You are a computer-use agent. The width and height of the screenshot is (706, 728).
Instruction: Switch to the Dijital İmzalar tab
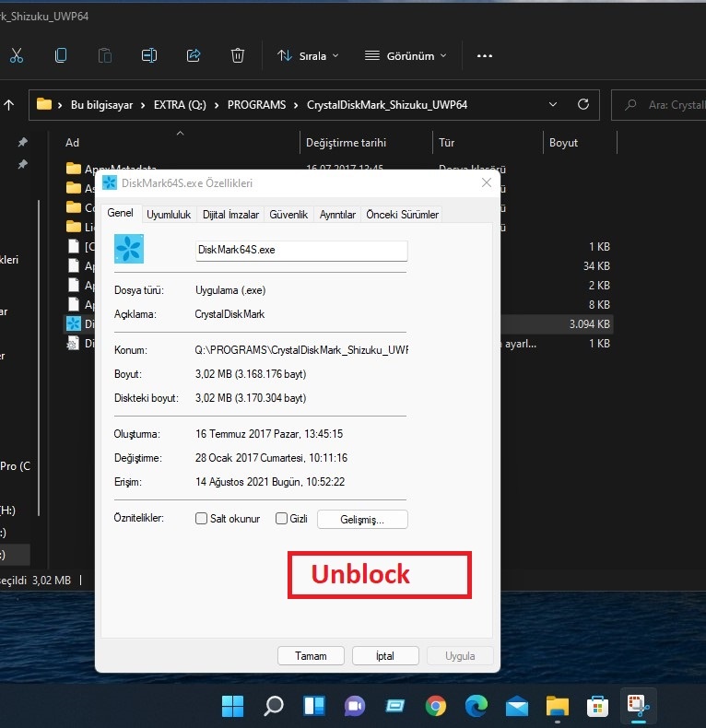[230, 215]
